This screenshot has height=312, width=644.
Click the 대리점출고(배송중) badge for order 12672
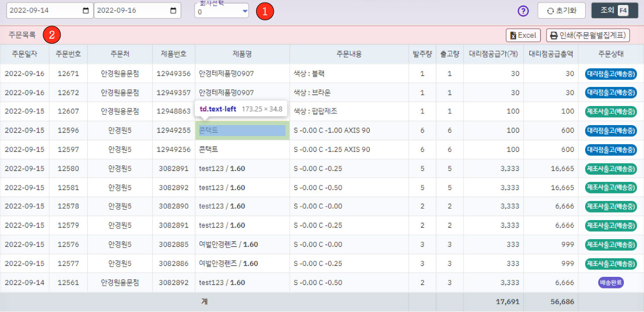click(x=611, y=92)
